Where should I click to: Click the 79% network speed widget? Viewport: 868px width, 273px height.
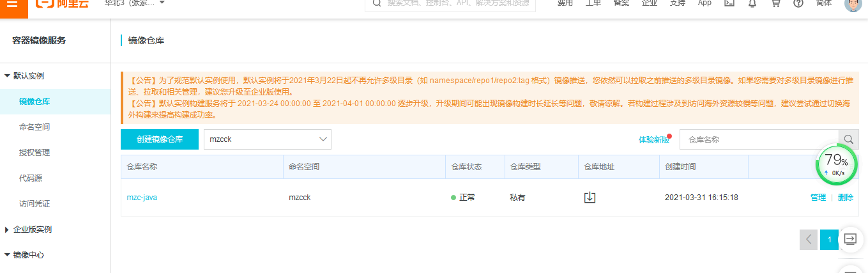click(836, 164)
